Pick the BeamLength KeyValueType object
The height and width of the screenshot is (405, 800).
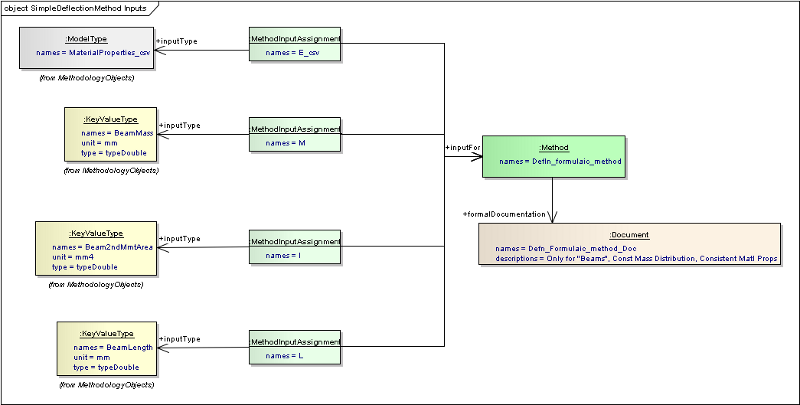104,347
